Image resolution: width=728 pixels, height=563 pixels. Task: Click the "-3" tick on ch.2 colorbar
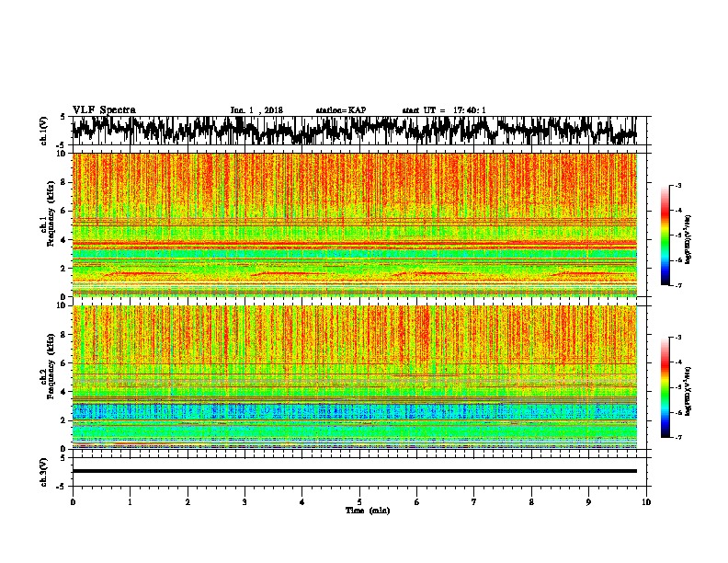pyautogui.click(x=678, y=338)
